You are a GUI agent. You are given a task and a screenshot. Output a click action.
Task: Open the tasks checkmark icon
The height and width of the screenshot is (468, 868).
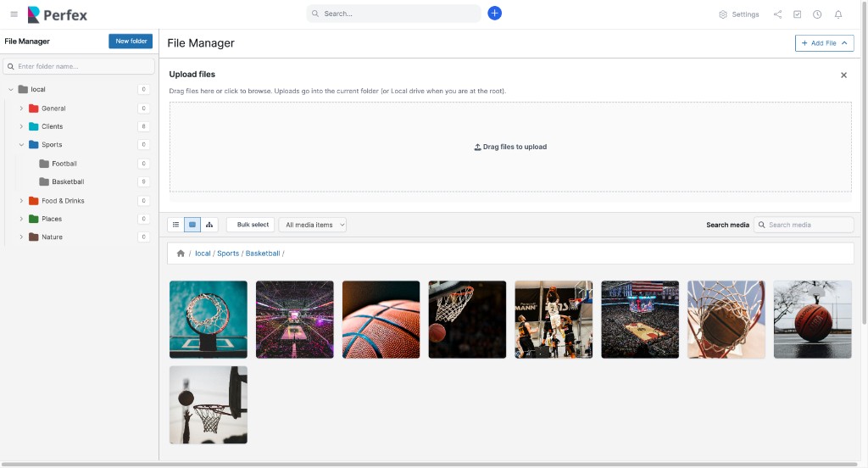[797, 14]
